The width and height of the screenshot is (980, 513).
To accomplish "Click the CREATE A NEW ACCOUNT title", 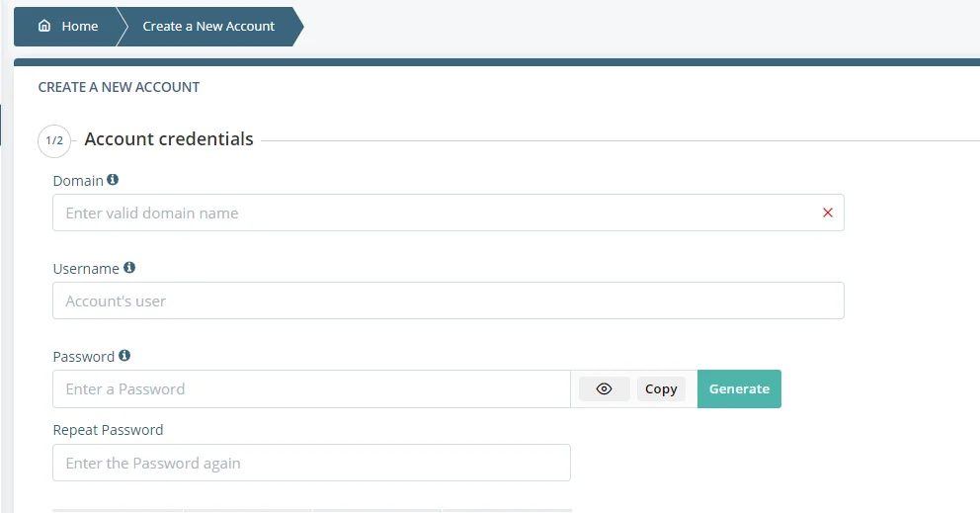I will (x=119, y=87).
